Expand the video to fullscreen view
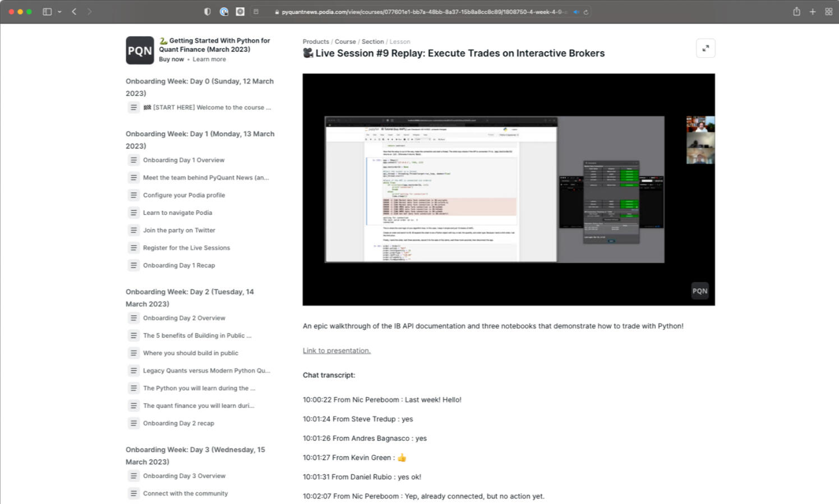Screen dimensions: 839x504 (705, 48)
